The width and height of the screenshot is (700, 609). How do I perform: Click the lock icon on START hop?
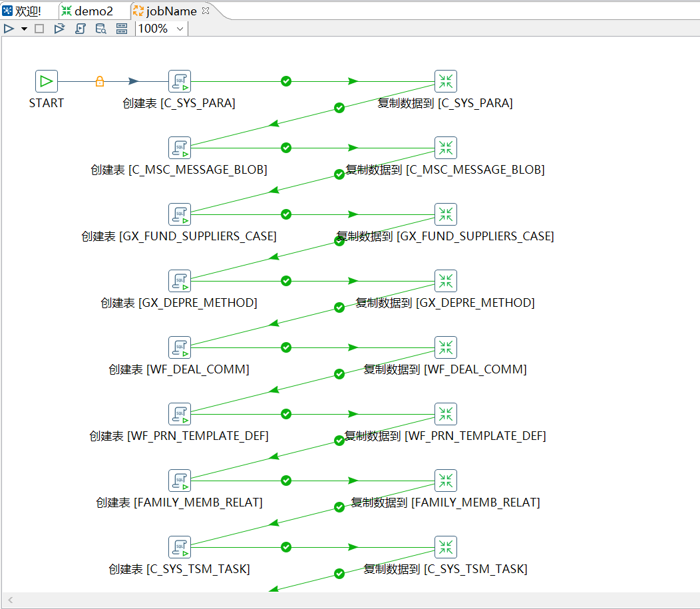pos(100,81)
